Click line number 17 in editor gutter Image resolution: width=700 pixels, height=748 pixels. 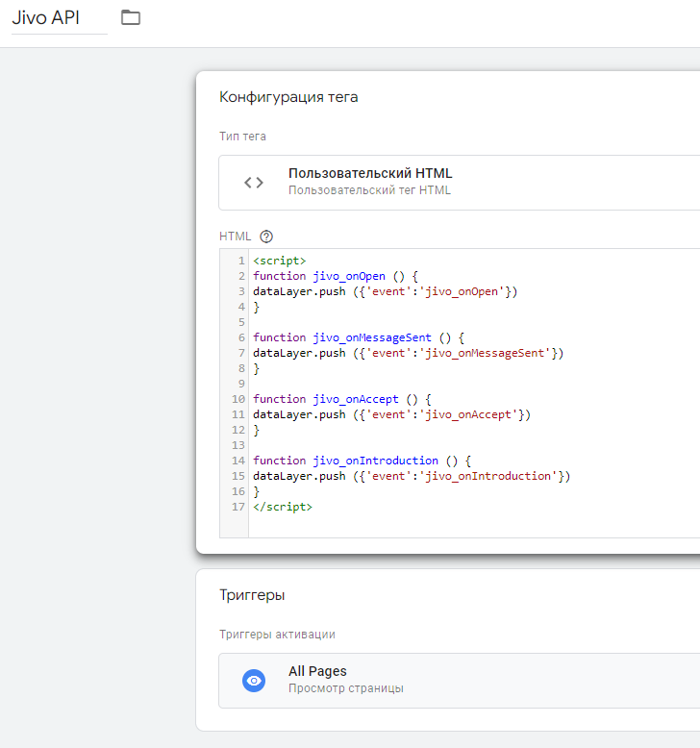point(237,507)
